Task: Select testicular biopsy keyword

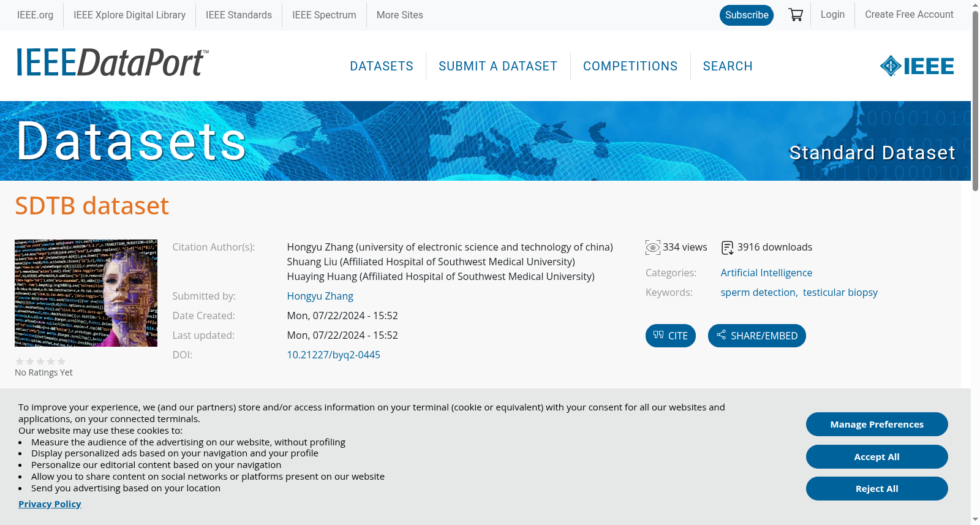Action: click(840, 292)
